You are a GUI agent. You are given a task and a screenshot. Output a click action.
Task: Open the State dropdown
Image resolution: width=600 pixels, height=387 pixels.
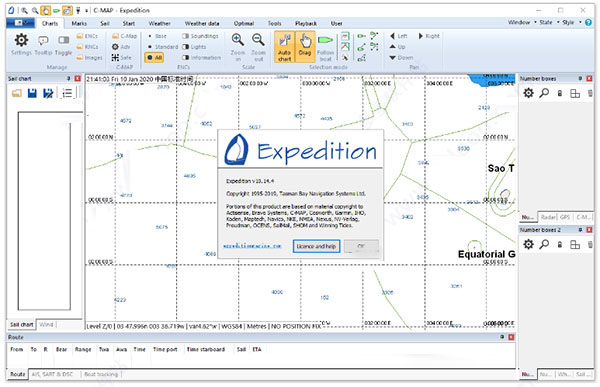click(549, 22)
